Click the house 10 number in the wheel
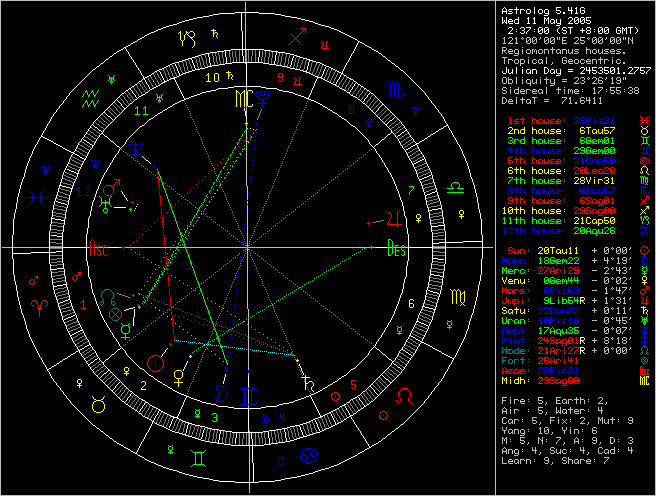Screen dimensions: 656x496 click(211, 77)
